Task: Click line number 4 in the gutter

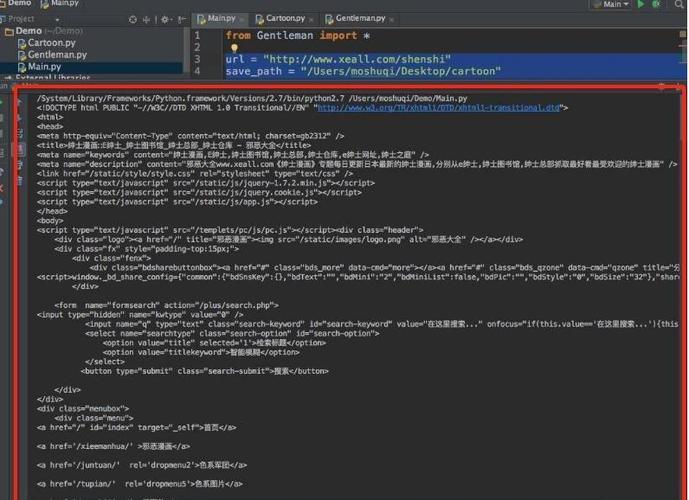Action: point(197,71)
